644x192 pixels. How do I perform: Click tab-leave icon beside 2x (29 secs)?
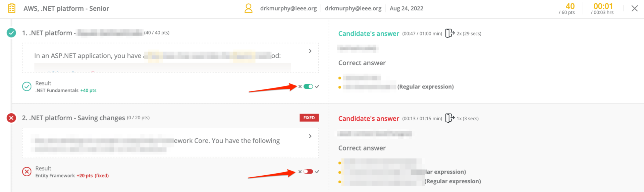[x=449, y=34]
